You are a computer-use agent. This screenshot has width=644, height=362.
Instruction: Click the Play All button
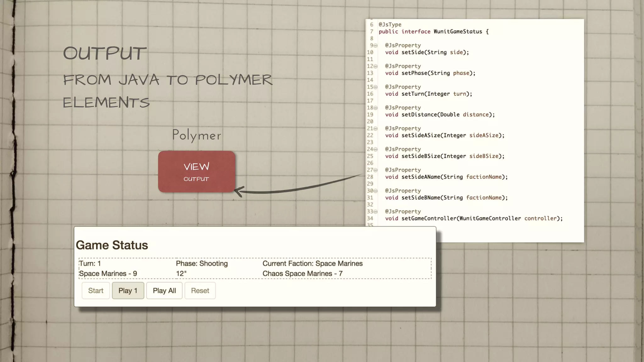(x=164, y=291)
